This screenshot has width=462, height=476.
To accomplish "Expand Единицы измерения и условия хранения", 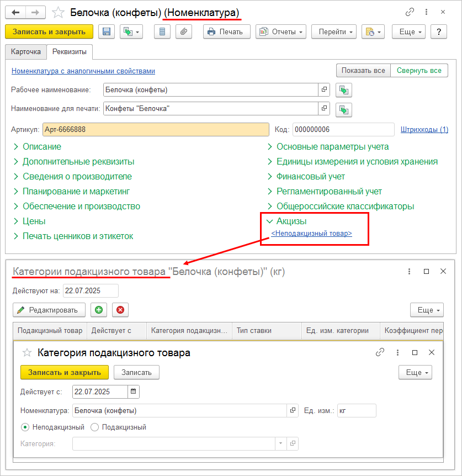I will point(353,161).
